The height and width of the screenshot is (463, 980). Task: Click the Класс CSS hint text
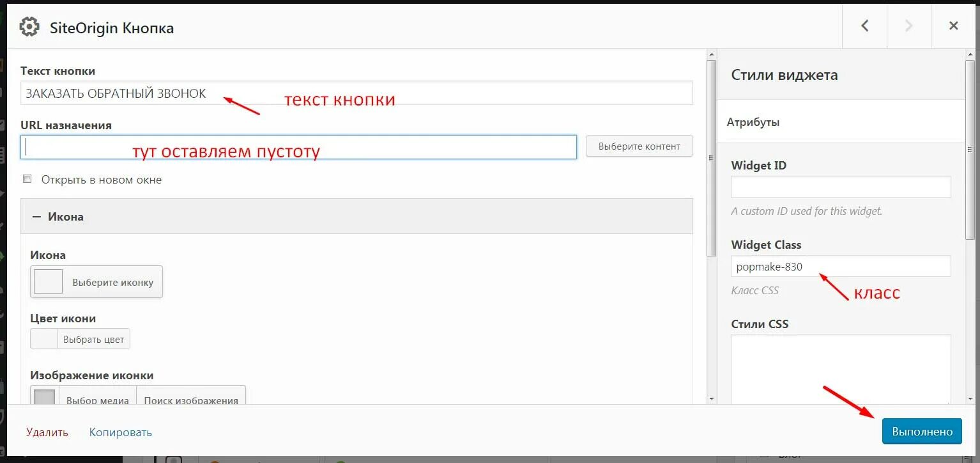[755, 290]
